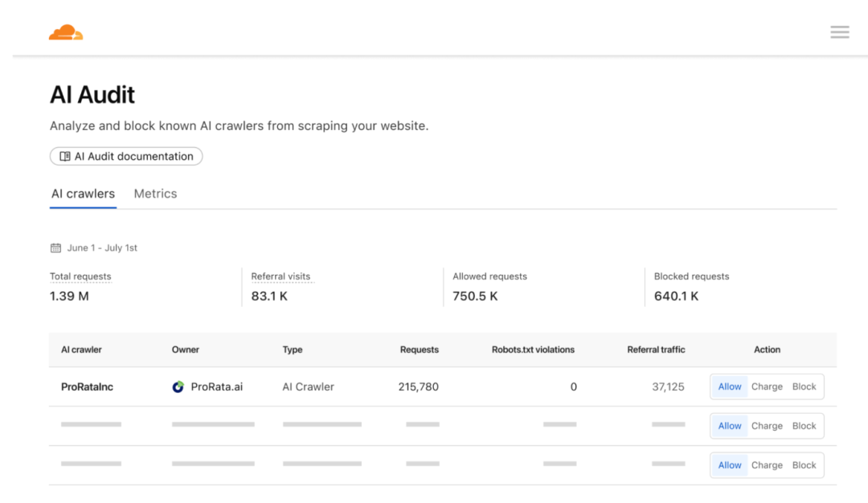Select Block in second crawler row
This screenshot has width=868, height=503.
point(804,426)
